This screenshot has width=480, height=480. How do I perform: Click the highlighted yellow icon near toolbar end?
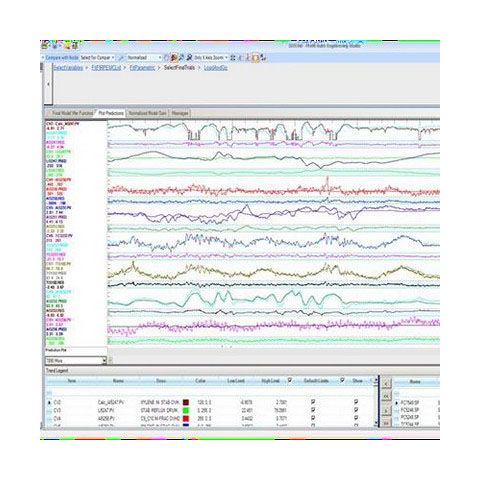click(x=255, y=58)
